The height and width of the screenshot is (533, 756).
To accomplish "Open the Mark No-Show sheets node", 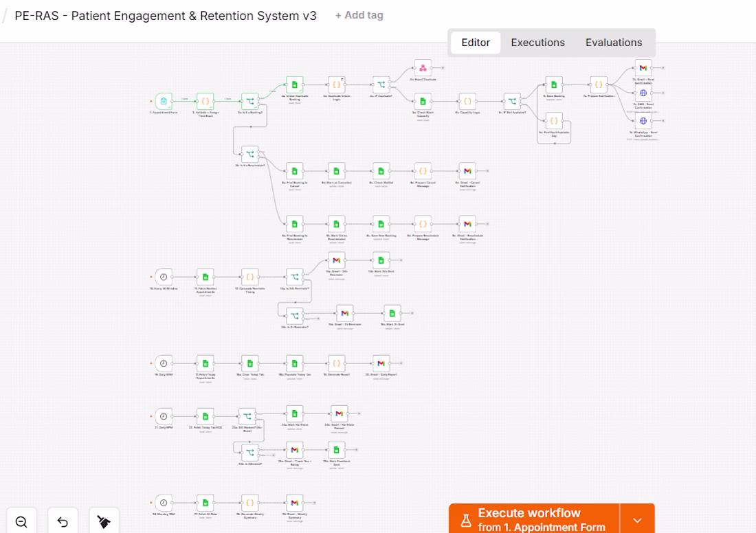I will 295,413.
